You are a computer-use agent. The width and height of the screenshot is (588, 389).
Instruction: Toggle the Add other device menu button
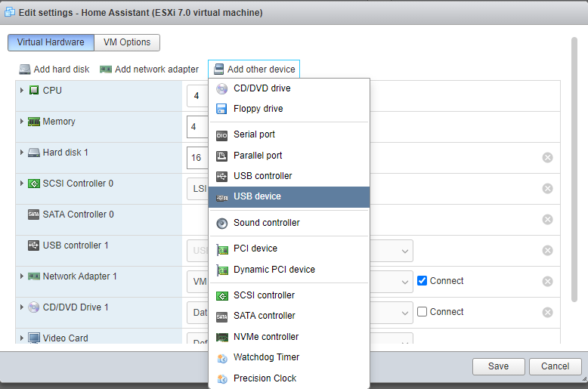click(x=254, y=69)
